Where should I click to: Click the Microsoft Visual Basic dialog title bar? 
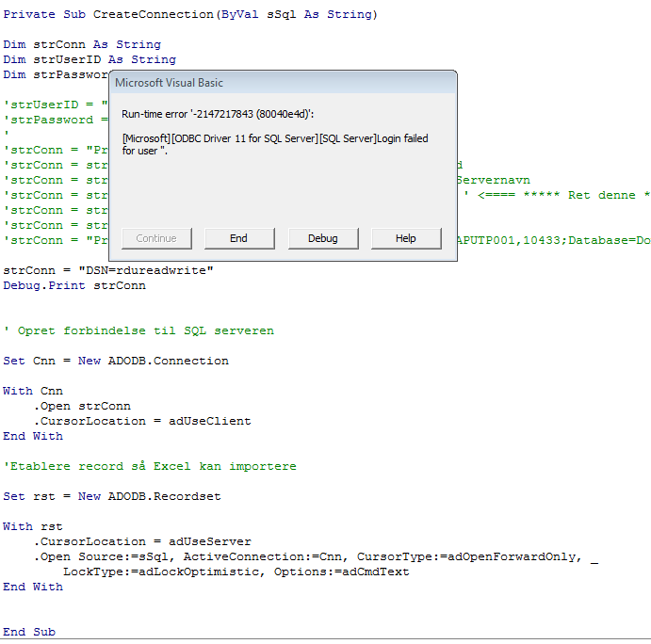coord(283,83)
